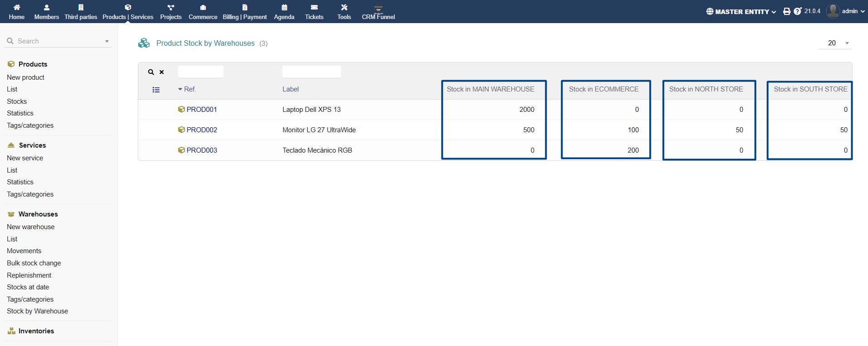The width and height of the screenshot is (868, 346).
Task: Click the print page icon
Action: (x=786, y=12)
